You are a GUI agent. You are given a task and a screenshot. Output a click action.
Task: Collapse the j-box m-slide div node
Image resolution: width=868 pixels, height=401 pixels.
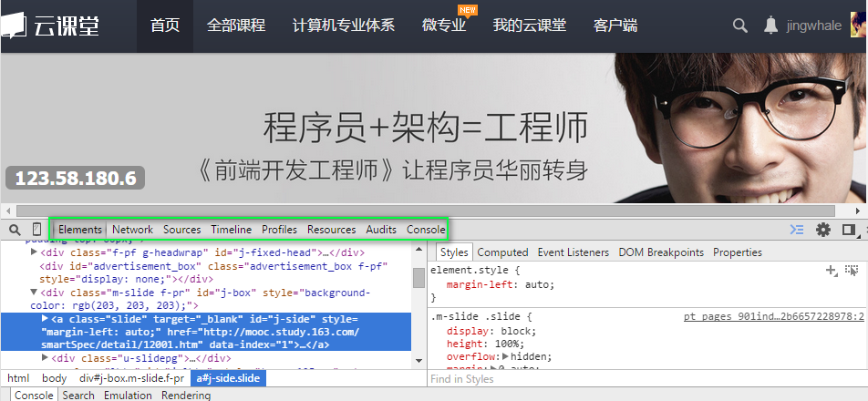click(35, 293)
